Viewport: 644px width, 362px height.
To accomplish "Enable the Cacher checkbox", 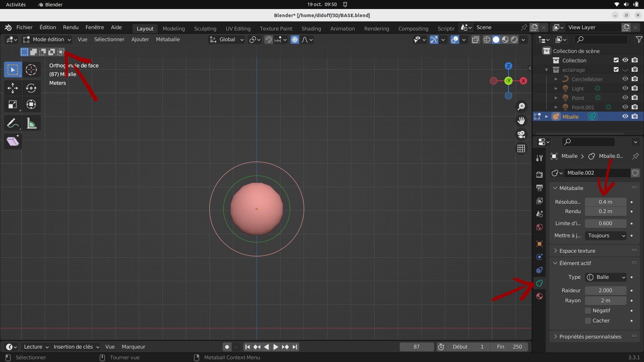I will (x=588, y=321).
